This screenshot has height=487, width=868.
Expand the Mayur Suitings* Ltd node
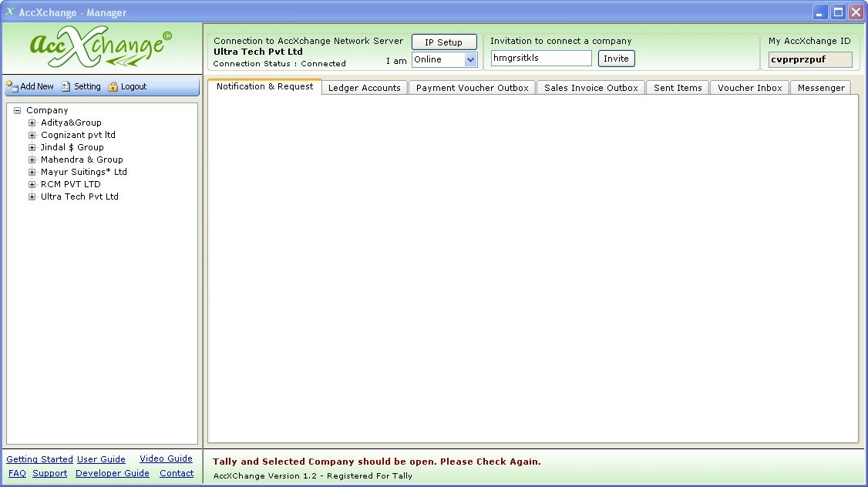[x=32, y=172]
